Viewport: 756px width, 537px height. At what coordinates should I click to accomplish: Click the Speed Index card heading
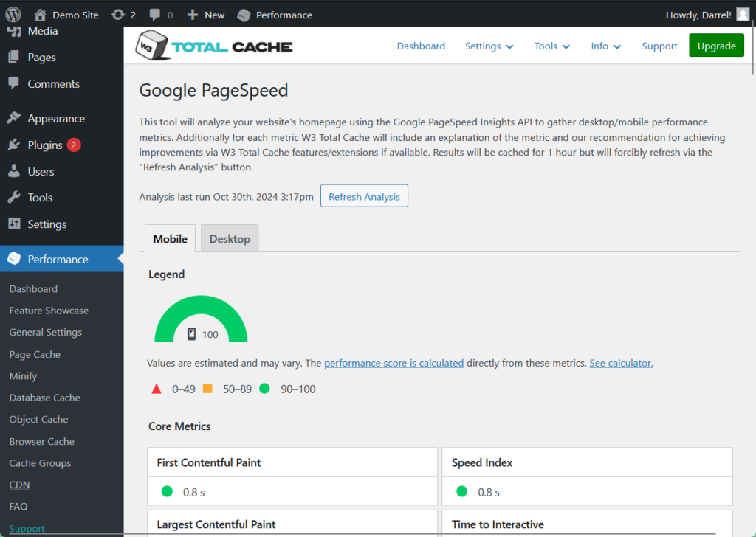click(482, 462)
